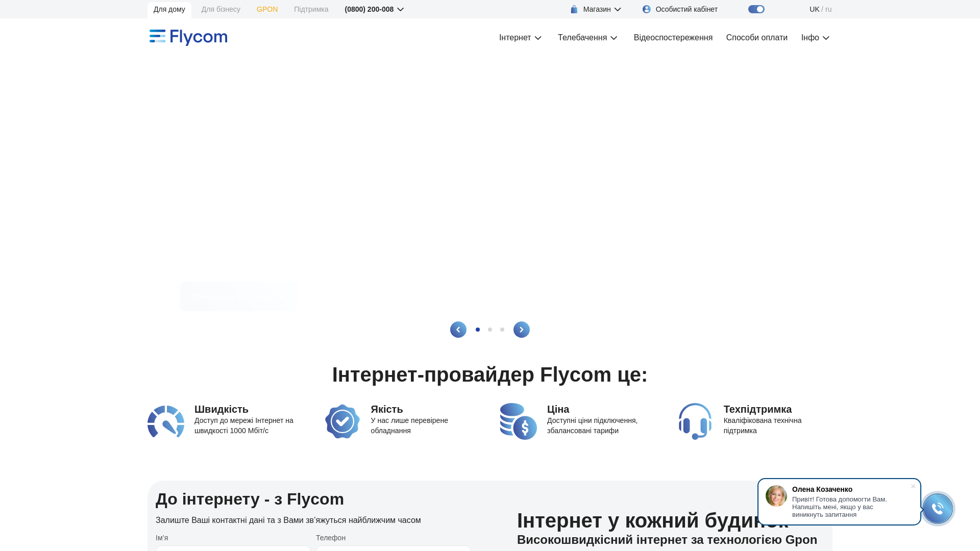The image size is (980, 551).
Task: Open Відеоспостереження menu item
Action: click(673, 38)
